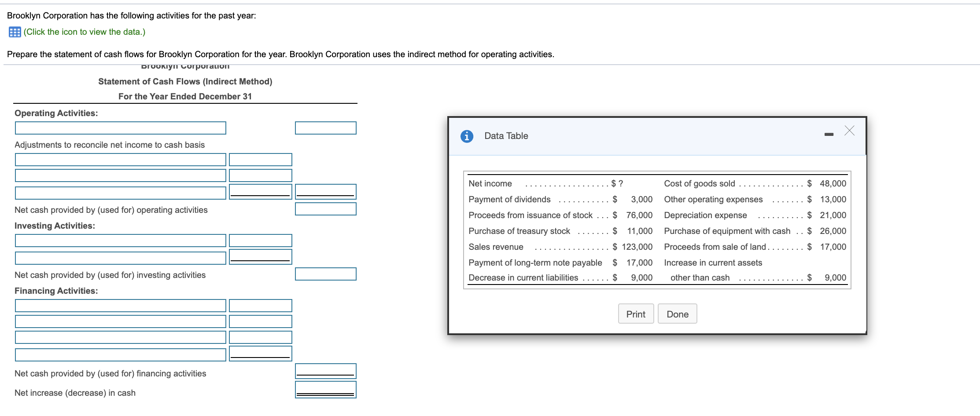Click "Purchase of treasury stock" row label
This screenshot has width=980, height=416.
tap(519, 231)
